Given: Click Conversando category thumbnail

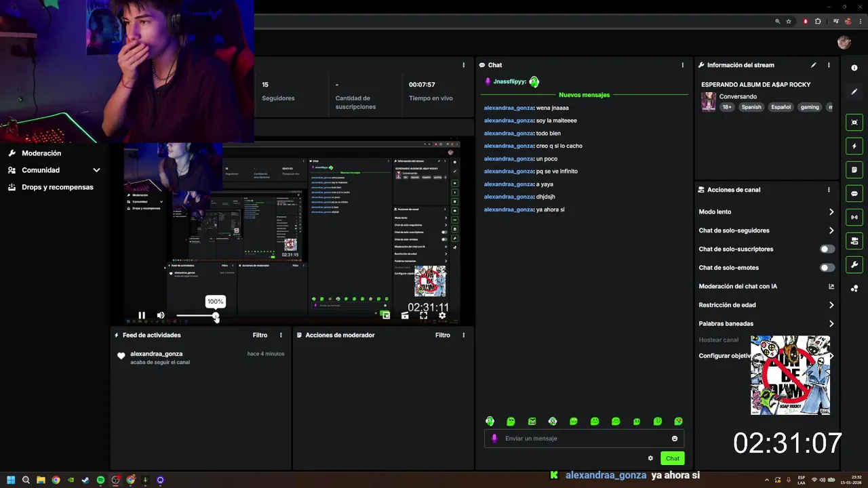Looking at the screenshot, I should (x=709, y=102).
